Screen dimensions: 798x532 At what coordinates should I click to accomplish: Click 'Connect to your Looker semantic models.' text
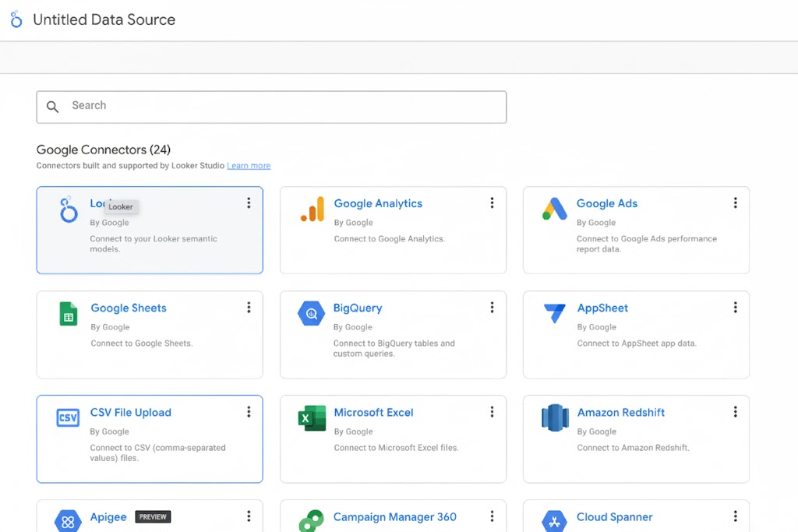154,244
